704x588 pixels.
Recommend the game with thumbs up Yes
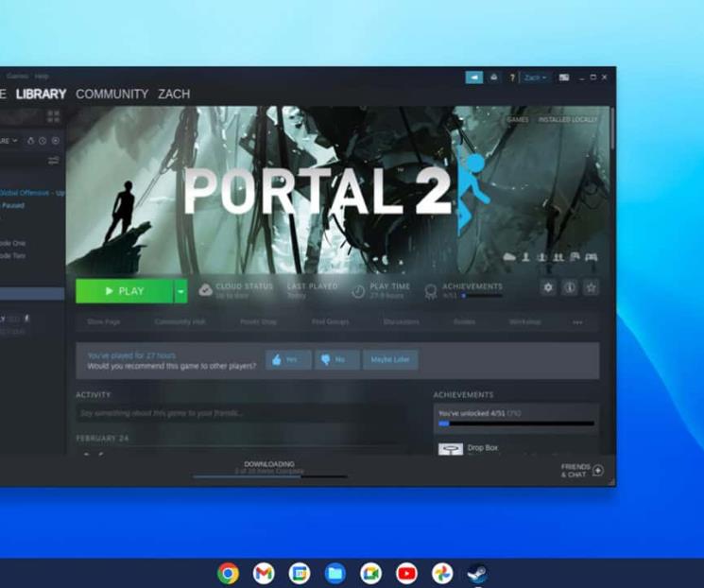click(x=288, y=359)
